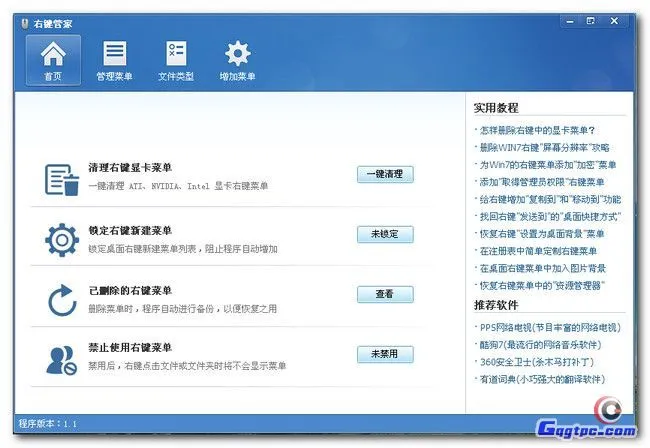Open the PPS网络电视 recommended software link
The width and height of the screenshot is (650, 448).
[x=548, y=327]
